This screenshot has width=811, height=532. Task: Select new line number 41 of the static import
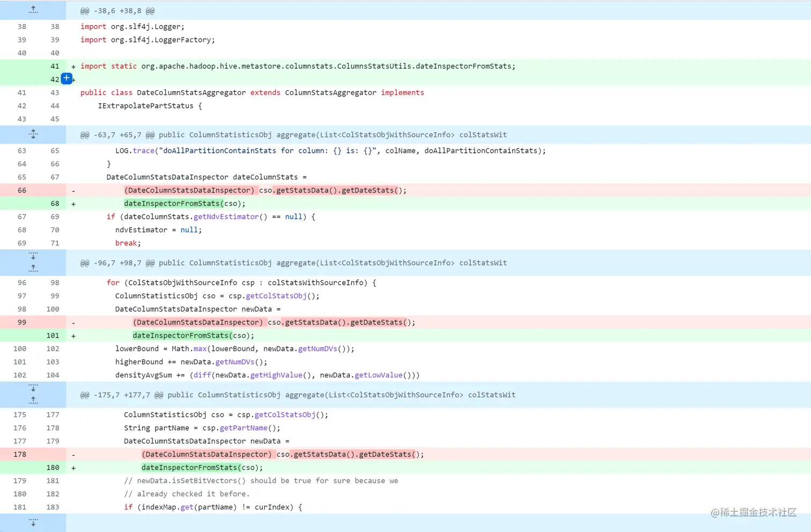(x=55, y=66)
